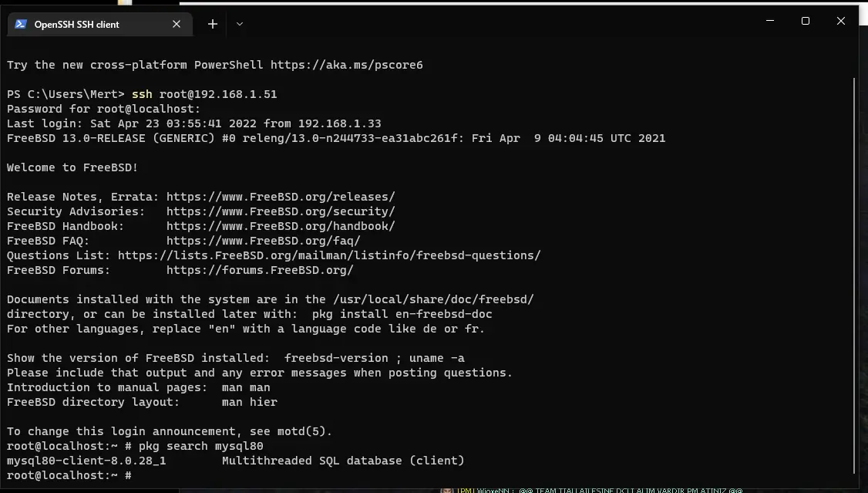Go to the FreeBSD forums link
This screenshot has height=493, width=868.
(x=260, y=270)
